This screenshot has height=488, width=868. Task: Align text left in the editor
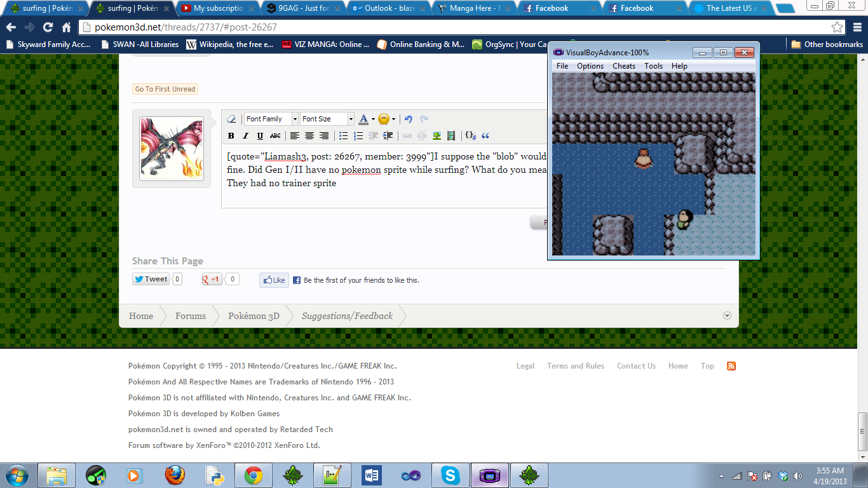pos(295,135)
